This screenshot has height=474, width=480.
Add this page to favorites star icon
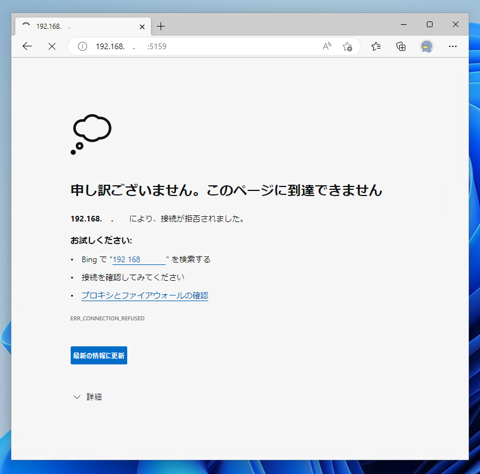click(x=347, y=46)
